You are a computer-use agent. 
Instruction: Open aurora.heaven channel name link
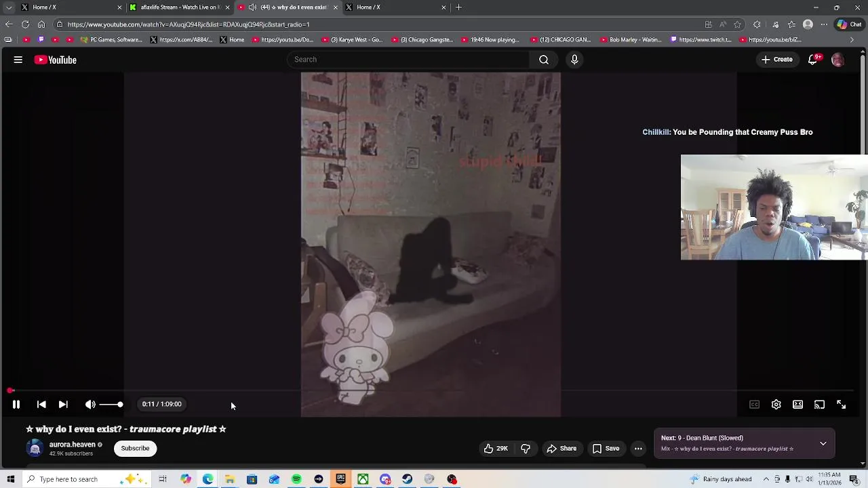point(72,445)
